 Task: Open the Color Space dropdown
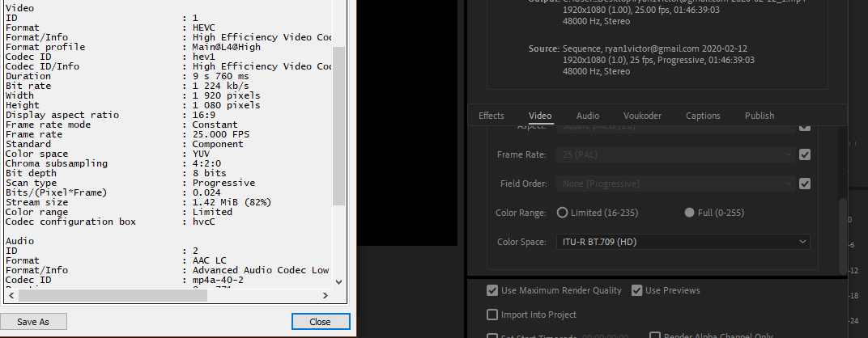[x=682, y=242]
